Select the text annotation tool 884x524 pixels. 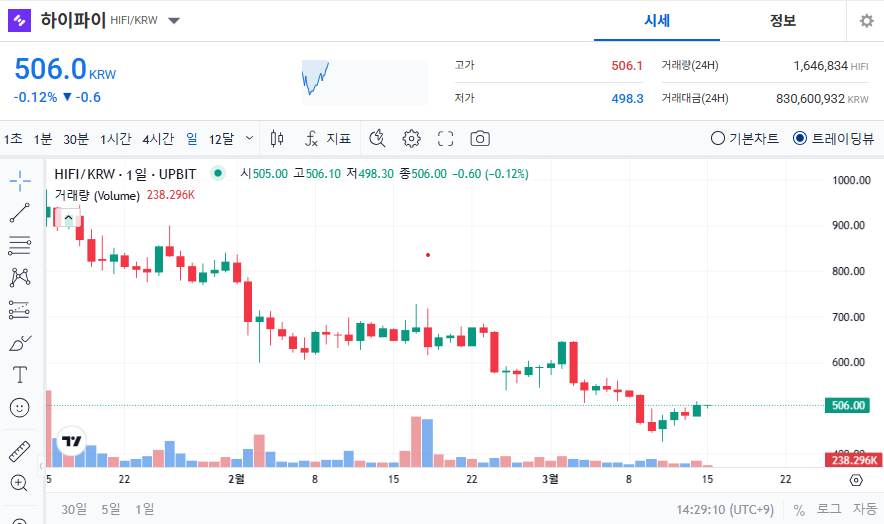coord(20,375)
